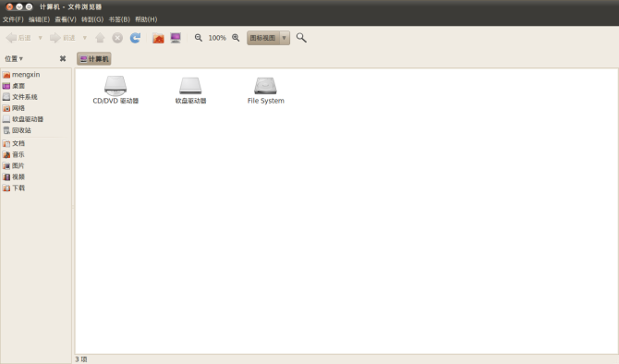Open the 位置 sidebar type dropdown
The image size is (619, 364).
14,59
